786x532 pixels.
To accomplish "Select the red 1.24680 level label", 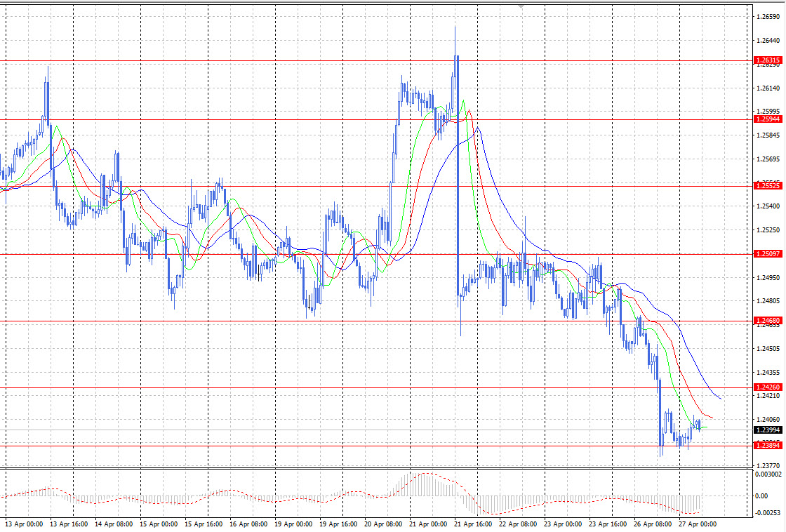I will [768, 321].
